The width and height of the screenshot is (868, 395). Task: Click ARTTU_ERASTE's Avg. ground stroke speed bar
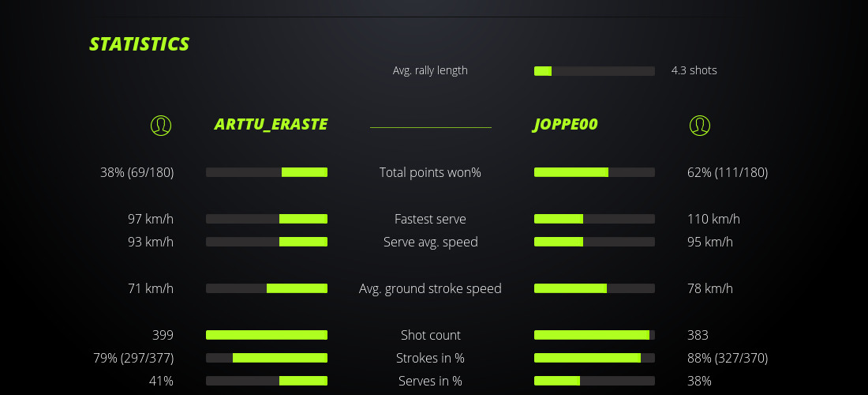click(267, 288)
